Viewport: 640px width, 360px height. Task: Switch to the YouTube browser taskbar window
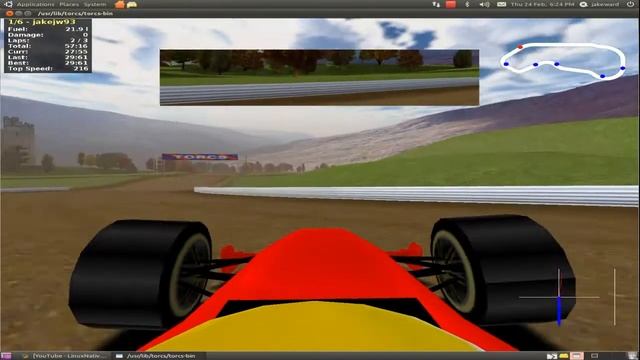click(64, 356)
